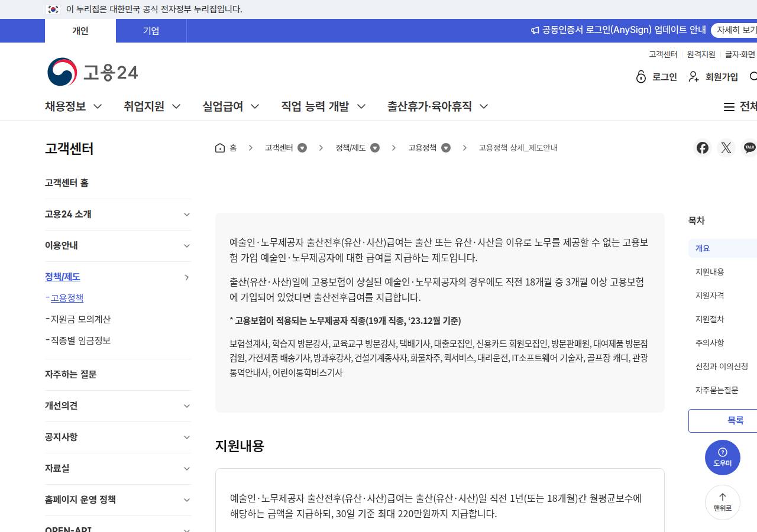The width and height of the screenshot is (757, 532).
Task: Open 직종별 임금정보 in sidebar
Action: point(80,340)
